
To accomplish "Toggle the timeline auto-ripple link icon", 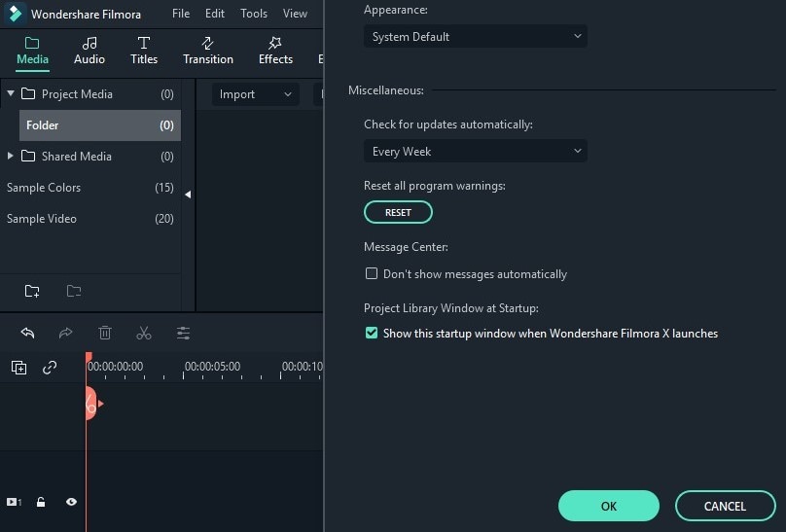I will [50, 368].
